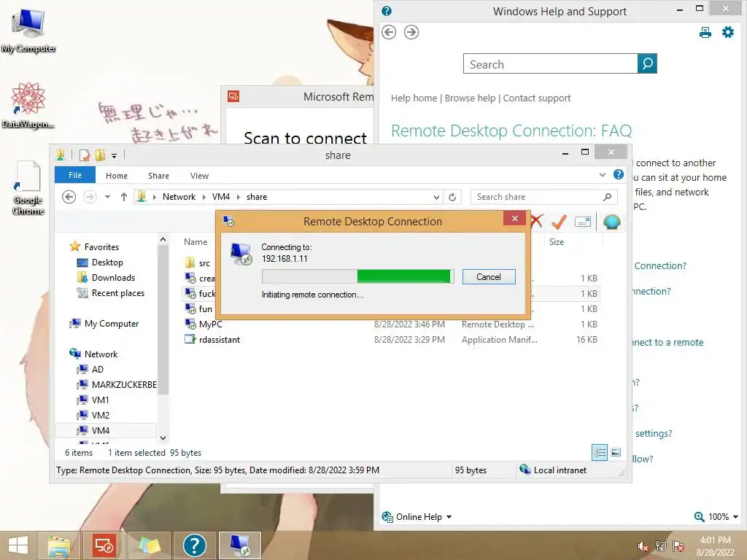Go forward in the share Explorer window

tap(90, 197)
